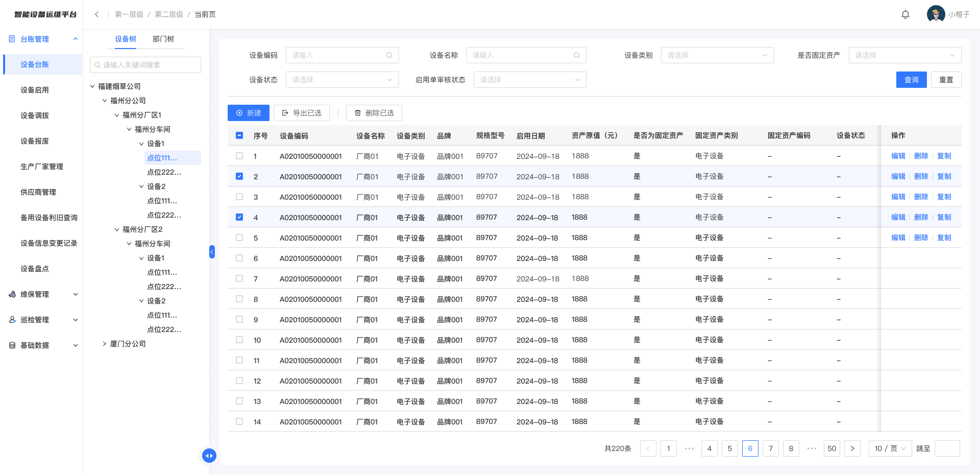The width and height of the screenshot is (980, 475).
Task: Open 设备启用 in the sidebar
Action: point(35,90)
